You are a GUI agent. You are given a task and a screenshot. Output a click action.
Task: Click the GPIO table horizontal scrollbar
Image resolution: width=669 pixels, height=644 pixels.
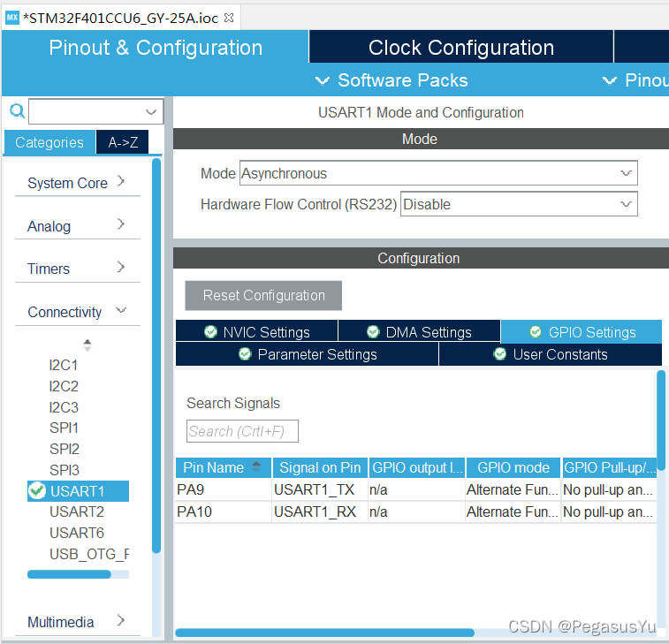tap(324, 632)
